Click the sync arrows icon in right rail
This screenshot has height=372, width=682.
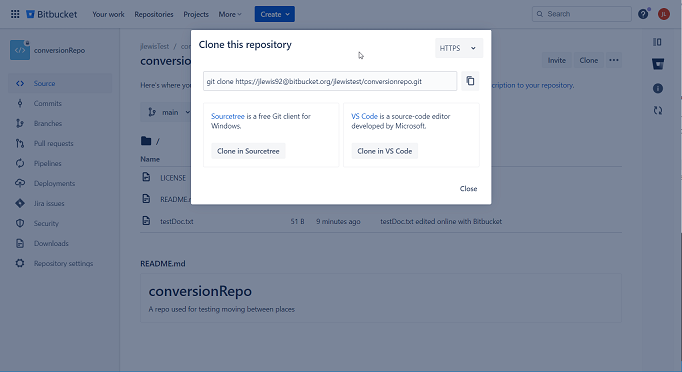pos(658,111)
